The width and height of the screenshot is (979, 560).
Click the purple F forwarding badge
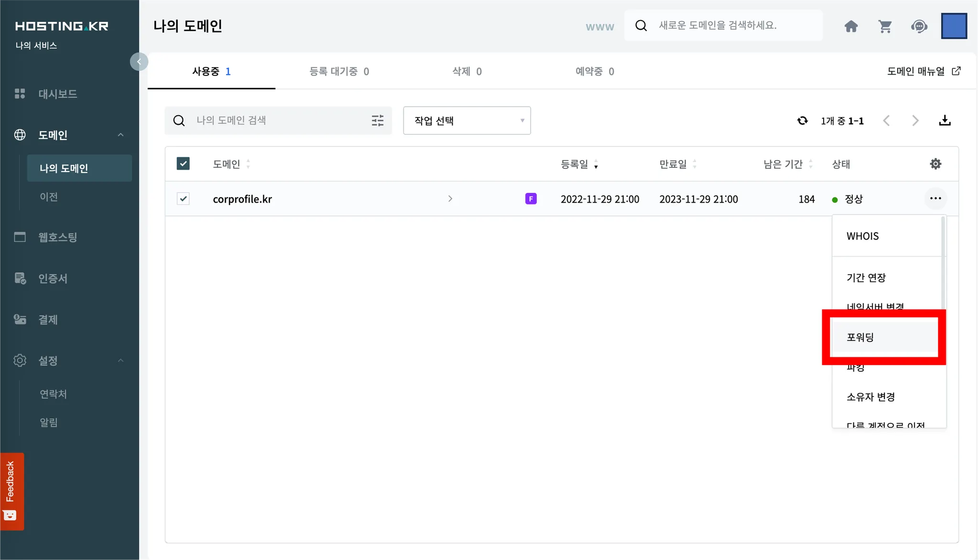(x=531, y=199)
